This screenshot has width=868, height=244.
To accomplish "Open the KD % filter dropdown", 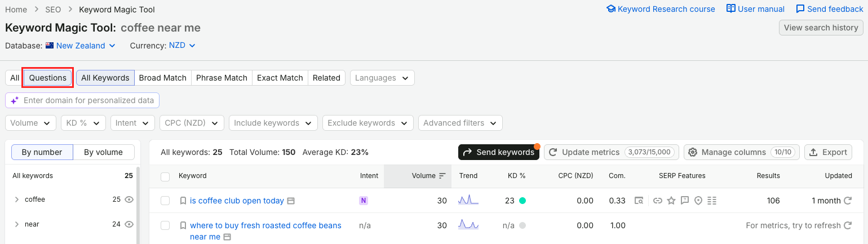I will click(x=83, y=123).
